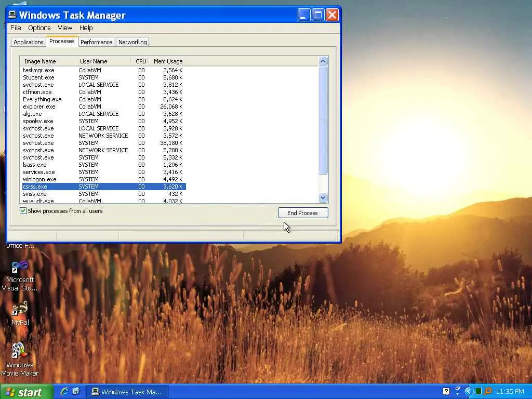Open Internet Explorer from quick launch
This screenshot has width=532, height=399.
pyautogui.click(x=64, y=391)
